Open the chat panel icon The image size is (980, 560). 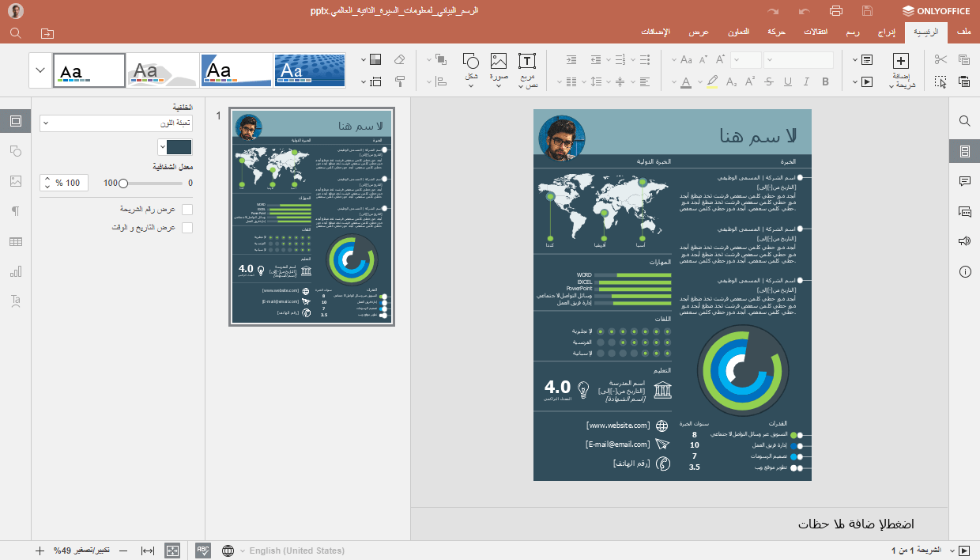(964, 211)
